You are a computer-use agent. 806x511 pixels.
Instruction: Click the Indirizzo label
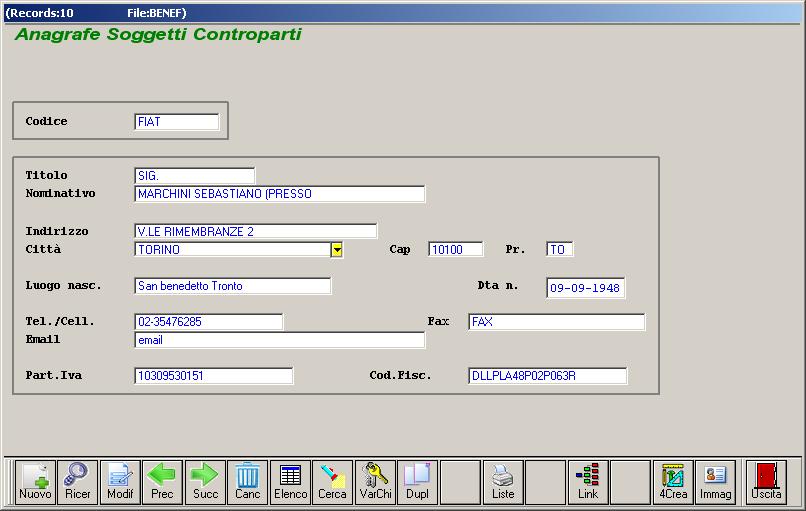[57, 231]
